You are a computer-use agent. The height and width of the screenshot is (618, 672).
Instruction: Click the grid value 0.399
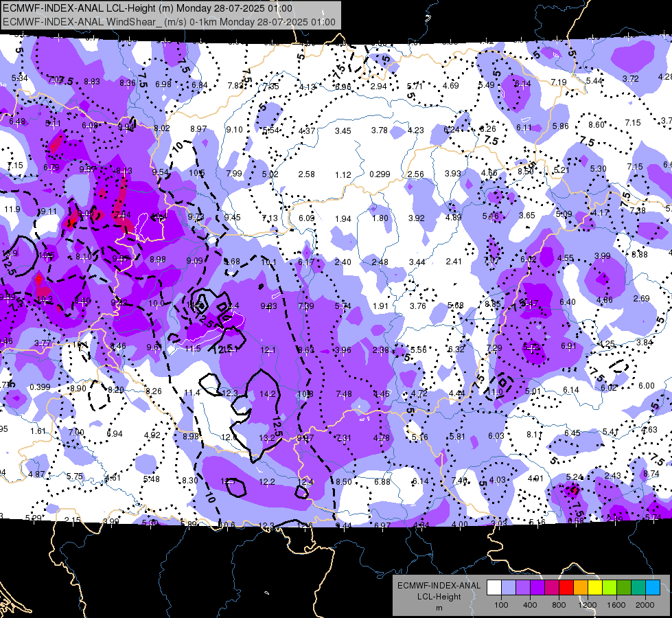click(x=40, y=387)
